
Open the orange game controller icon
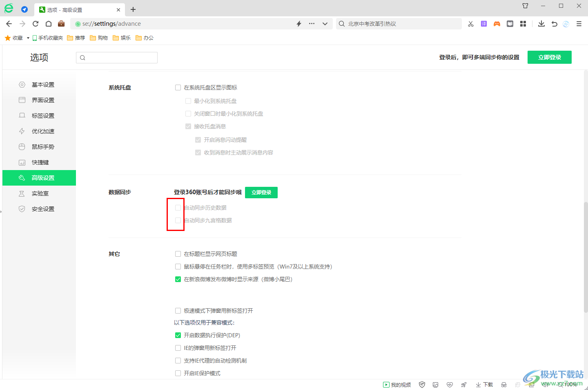pyautogui.click(x=497, y=24)
